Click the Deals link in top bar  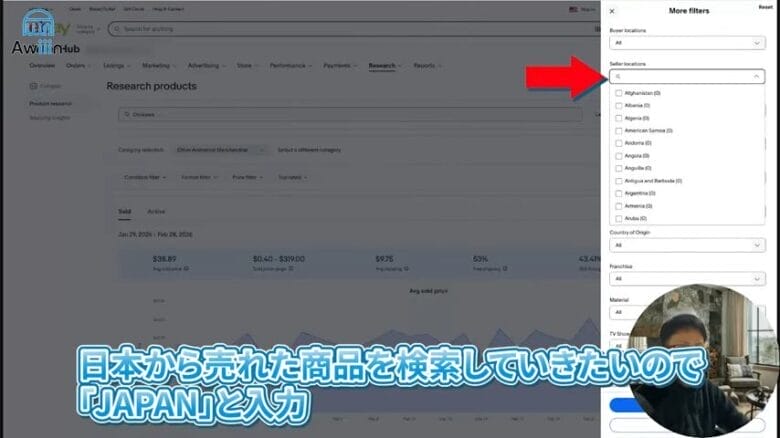click(x=75, y=9)
